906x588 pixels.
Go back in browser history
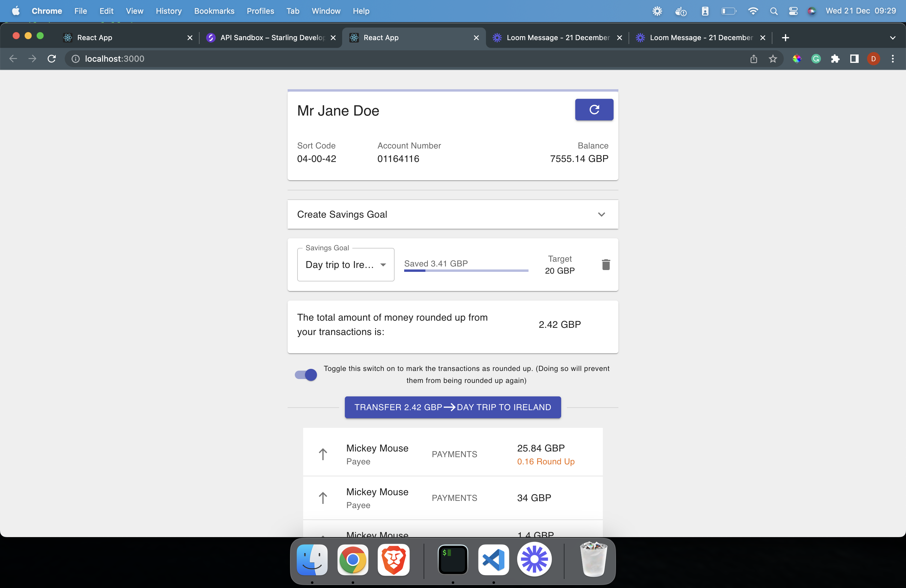coord(13,59)
